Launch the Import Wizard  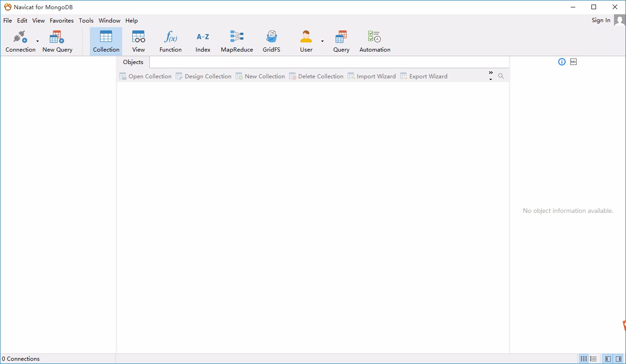tap(372, 76)
